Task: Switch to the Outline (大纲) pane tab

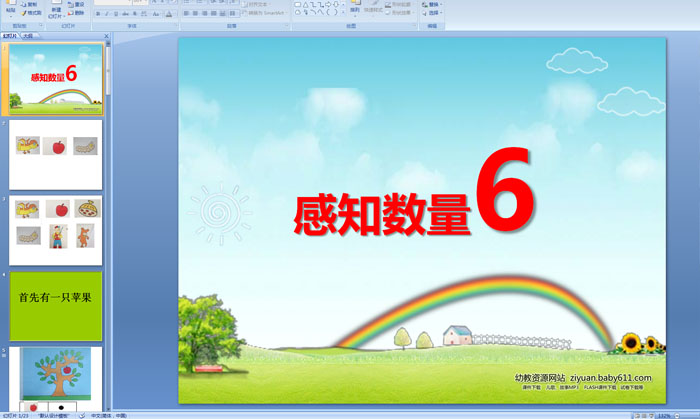Action: (x=29, y=36)
